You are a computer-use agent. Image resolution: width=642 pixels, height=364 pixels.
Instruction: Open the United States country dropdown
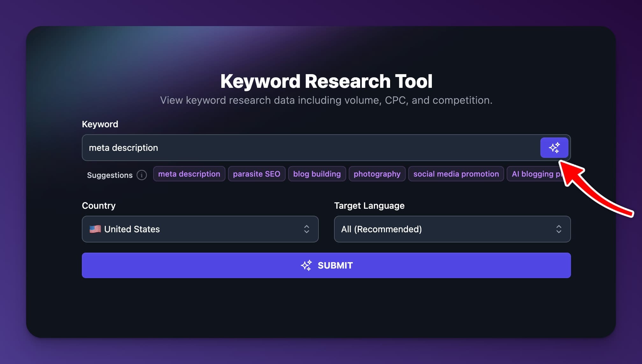point(200,229)
